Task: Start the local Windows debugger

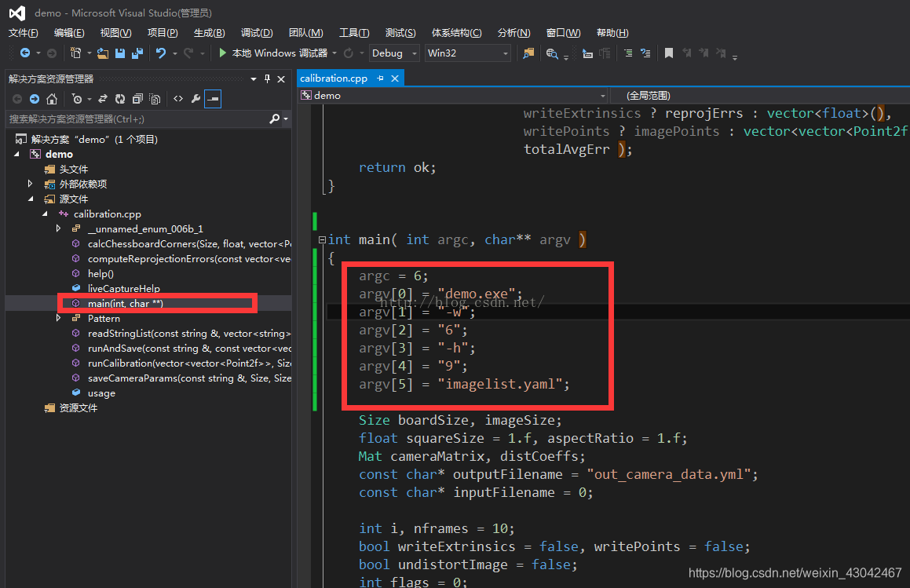Action: tap(274, 53)
